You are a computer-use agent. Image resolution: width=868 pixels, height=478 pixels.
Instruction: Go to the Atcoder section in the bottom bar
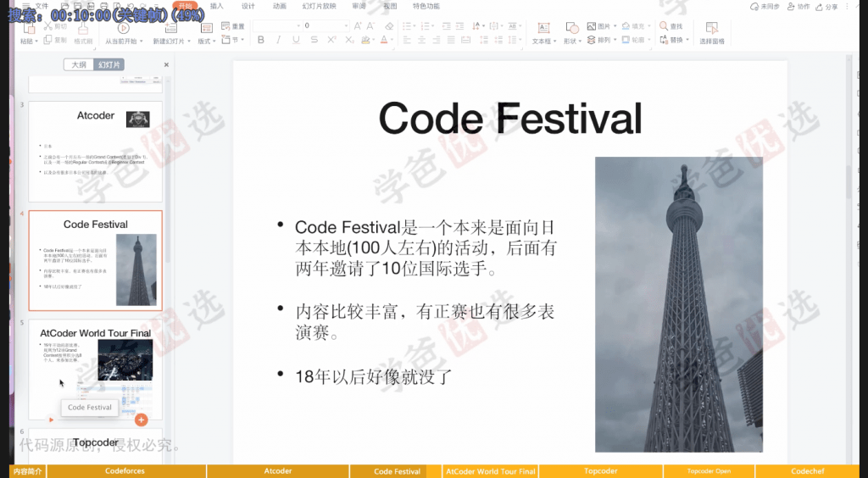278,471
